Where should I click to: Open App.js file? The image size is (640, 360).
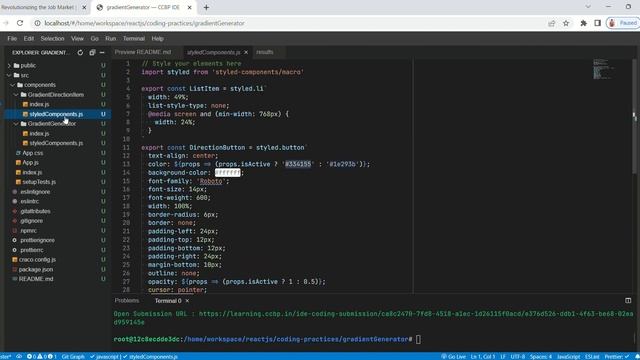coord(30,162)
